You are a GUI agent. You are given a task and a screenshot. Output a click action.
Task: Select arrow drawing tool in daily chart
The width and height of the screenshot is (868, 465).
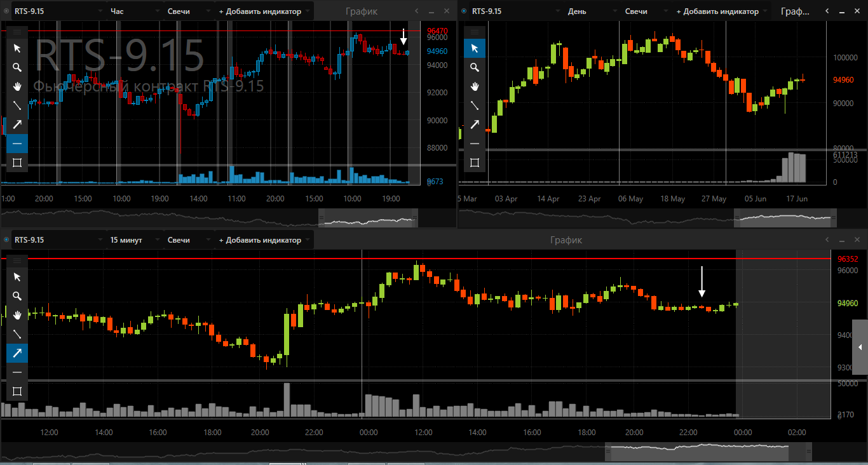[475, 125]
